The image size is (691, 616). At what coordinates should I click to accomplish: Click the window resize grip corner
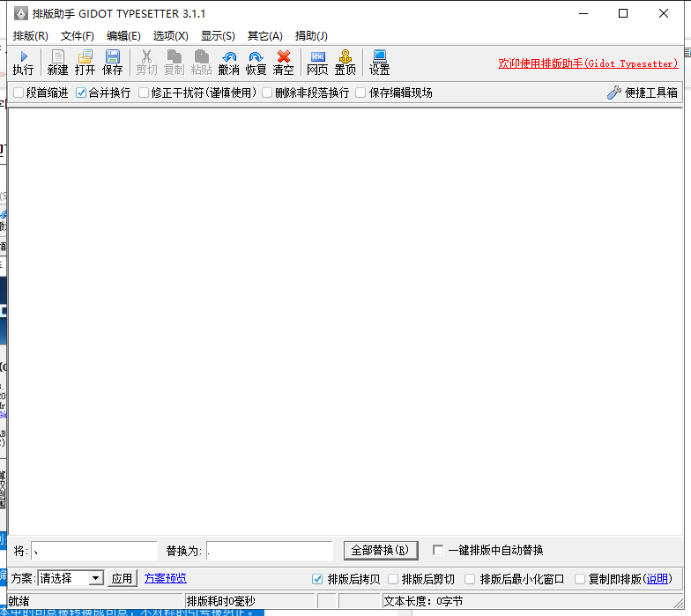pyautogui.click(x=679, y=603)
